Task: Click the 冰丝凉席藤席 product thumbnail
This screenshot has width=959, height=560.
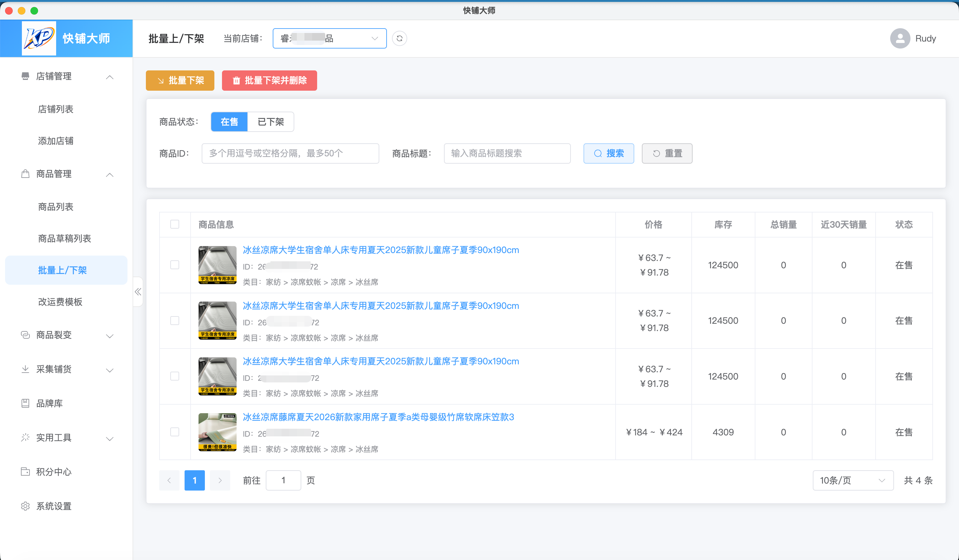Action: pyautogui.click(x=217, y=432)
